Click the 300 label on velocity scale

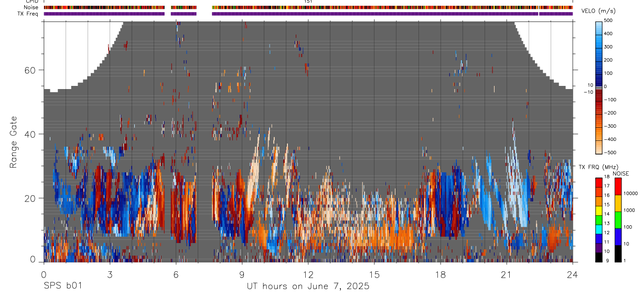(x=608, y=47)
